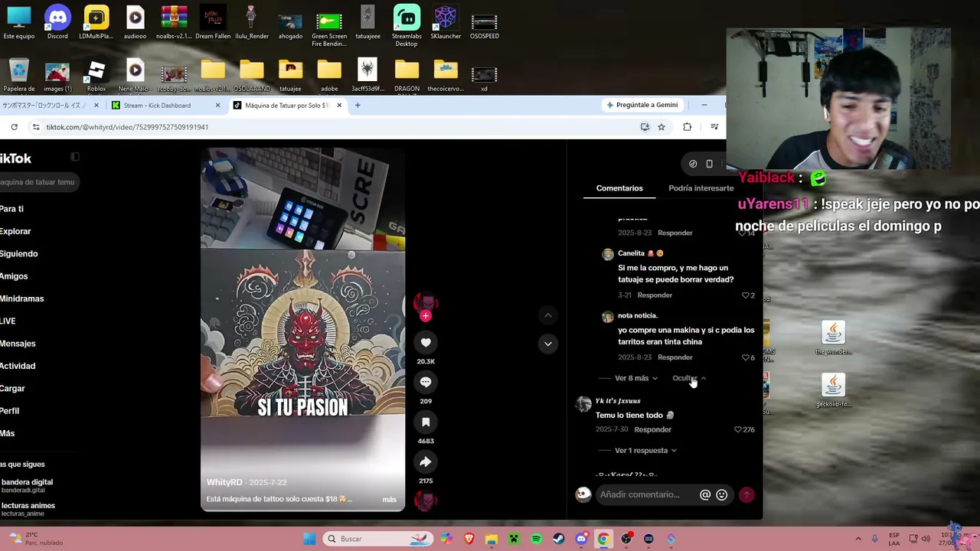The height and width of the screenshot is (551, 980).
Task: Open Papelera de reciclaje on desktop
Action: (x=18, y=76)
